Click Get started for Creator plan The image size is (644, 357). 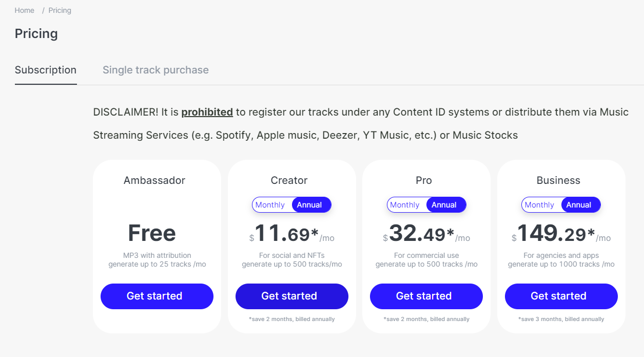pyautogui.click(x=289, y=296)
